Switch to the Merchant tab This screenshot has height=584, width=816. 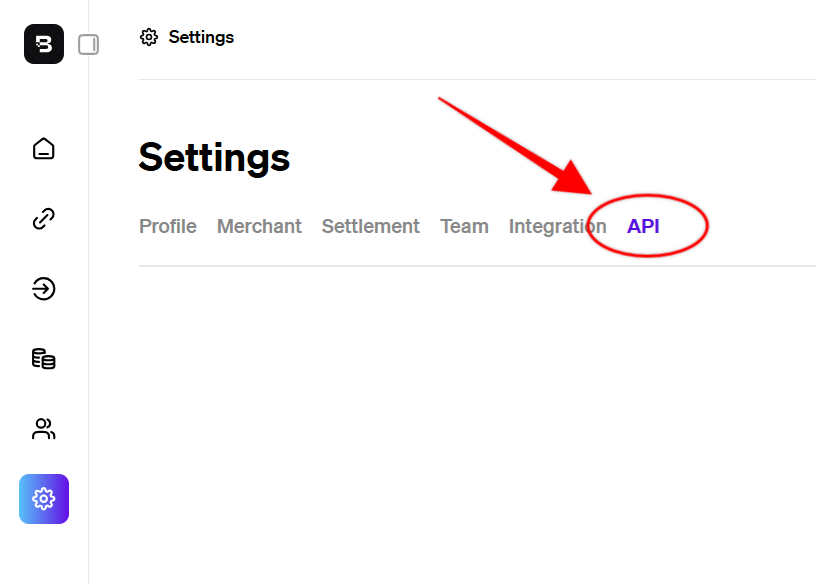[259, 226]
